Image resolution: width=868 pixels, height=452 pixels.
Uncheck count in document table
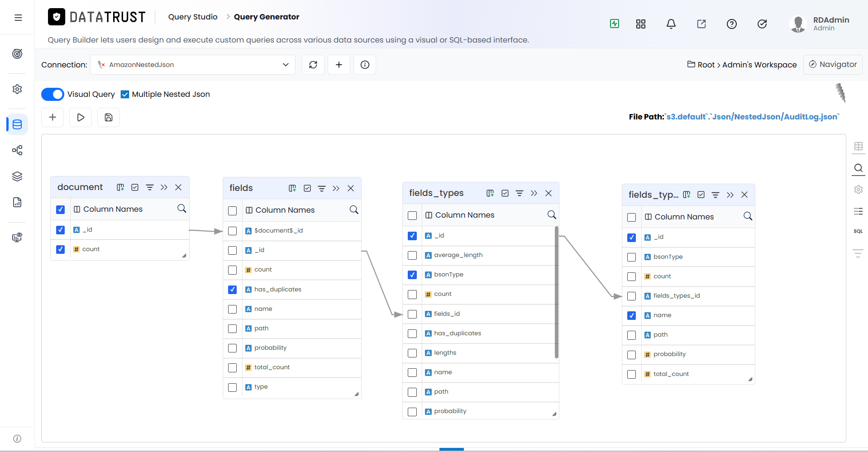pos(60,249)
